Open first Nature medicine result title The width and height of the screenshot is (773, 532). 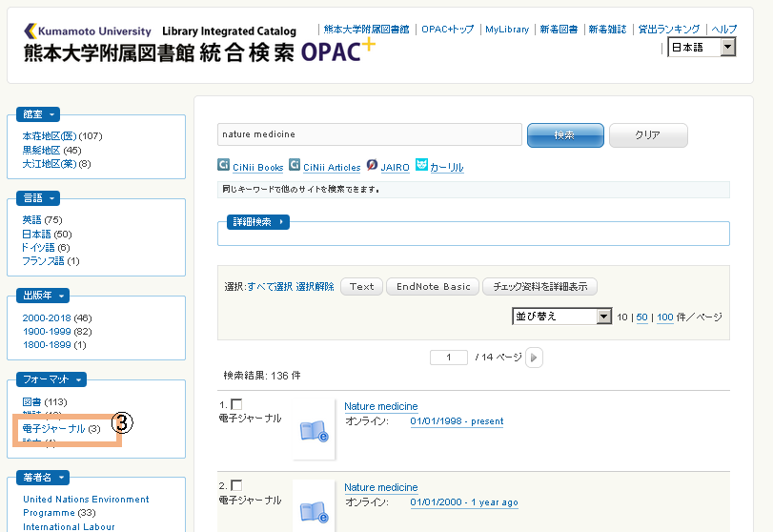(380, 406)
